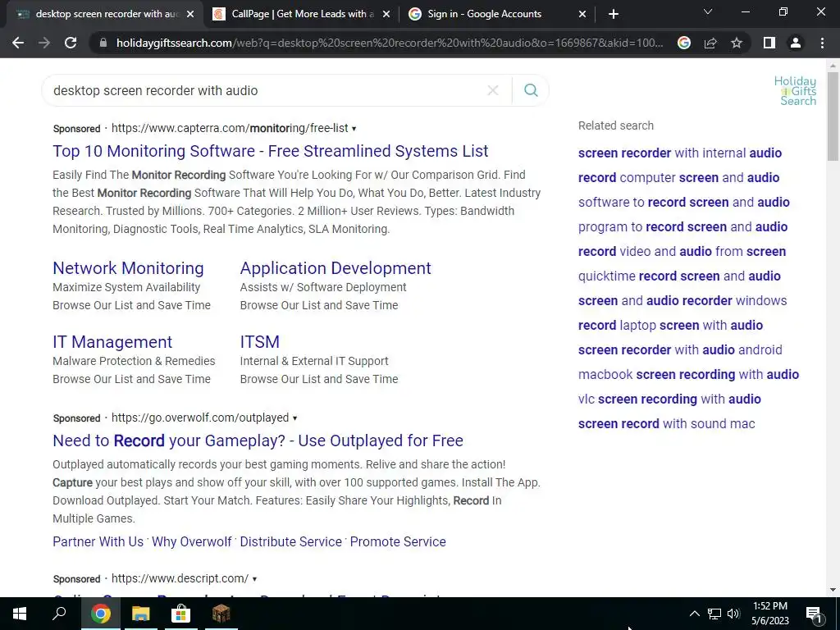
Task: Click the Why Overwolf link
Action: click(192, 541)
